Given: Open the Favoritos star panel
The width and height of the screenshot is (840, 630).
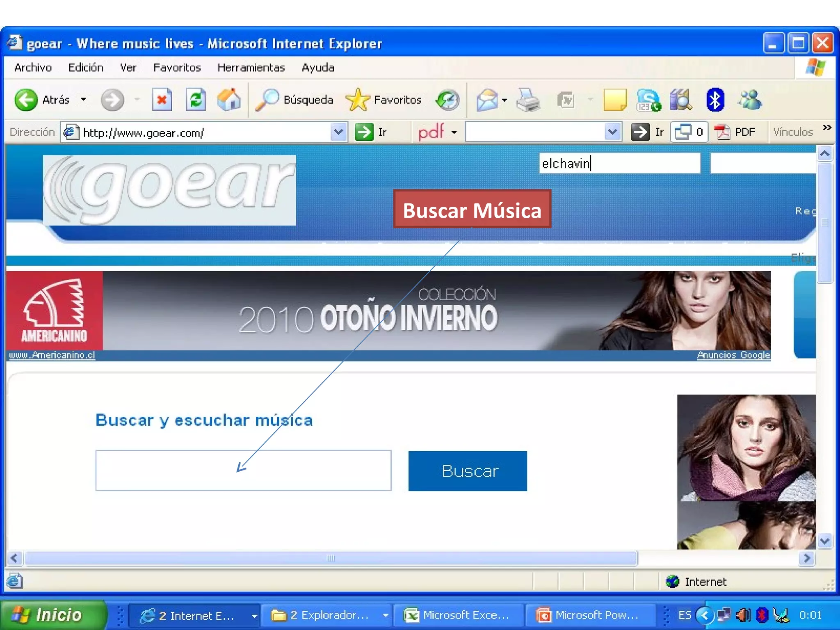Looking at the screenshot, I should pos(383,100).
